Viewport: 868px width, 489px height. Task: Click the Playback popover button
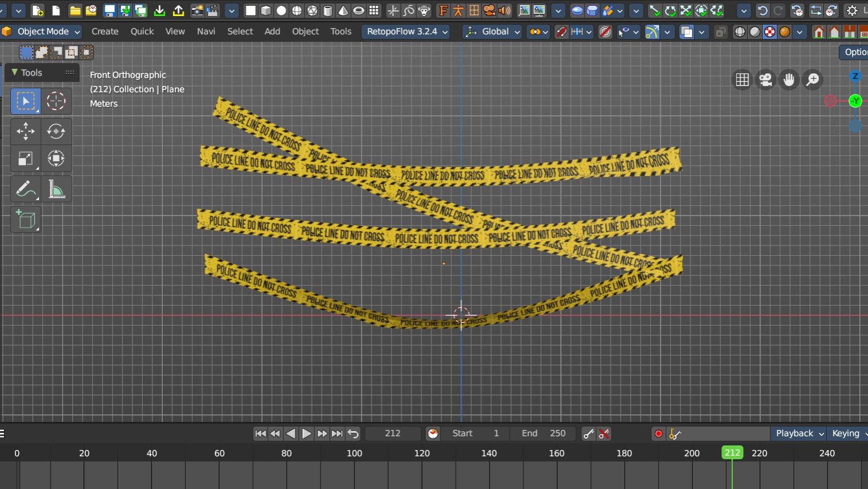click(x=799, y=433)
